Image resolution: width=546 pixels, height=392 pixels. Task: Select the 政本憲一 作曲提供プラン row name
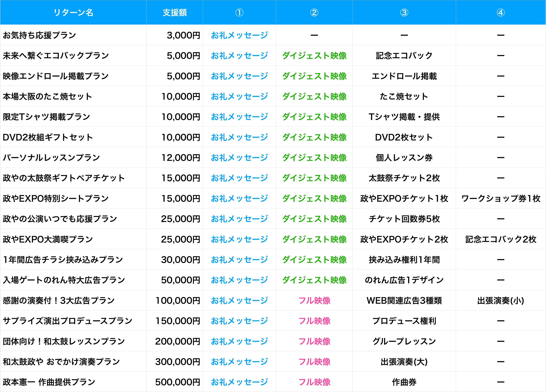point(49,382)
